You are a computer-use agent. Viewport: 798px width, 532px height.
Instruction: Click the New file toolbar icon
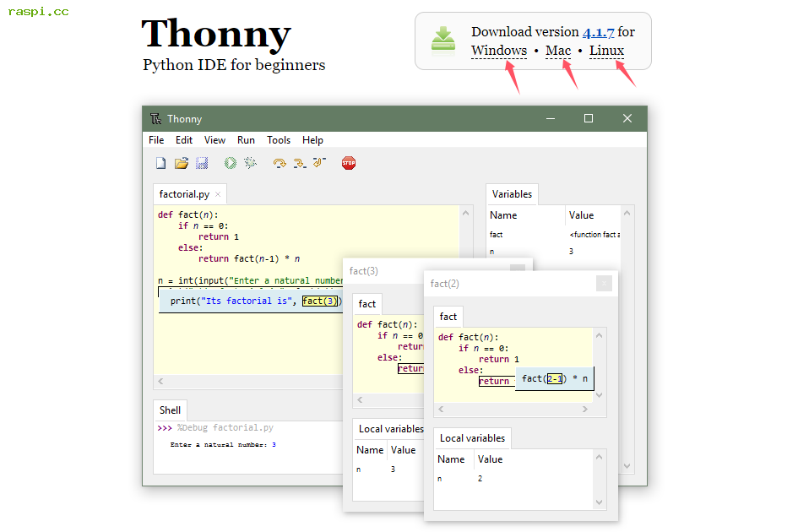coord(160,163)
